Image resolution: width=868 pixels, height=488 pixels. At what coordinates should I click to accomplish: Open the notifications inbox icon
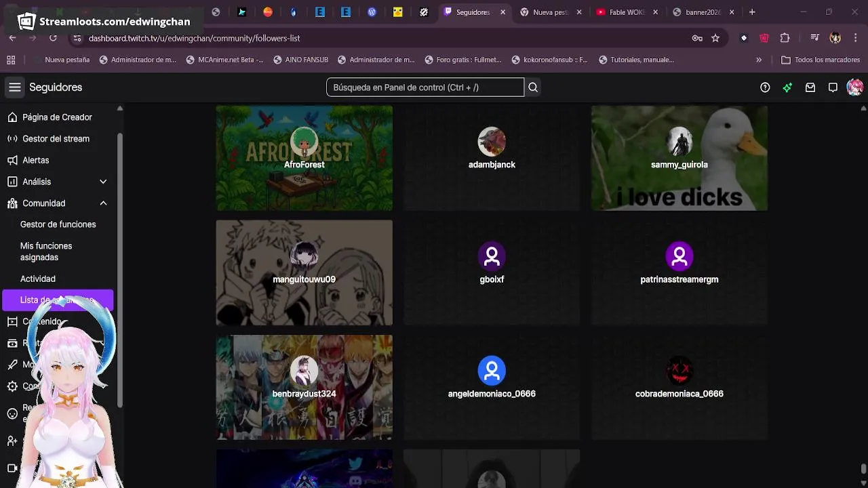pyautogui.click(x=810, y=87)
